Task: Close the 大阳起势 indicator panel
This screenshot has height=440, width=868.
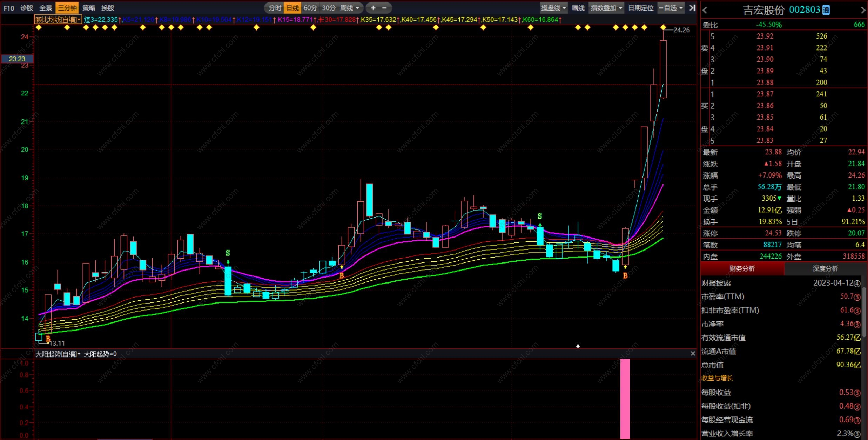Action: point(693,354)
